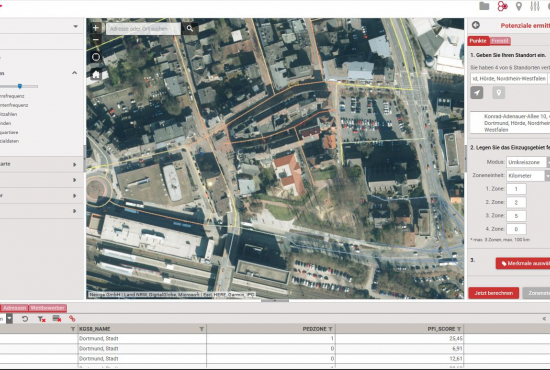This screenshot has width=550, height=370.
Task: Click the Standort address input field
Action: pyautogui.click(x=509, y=79)
